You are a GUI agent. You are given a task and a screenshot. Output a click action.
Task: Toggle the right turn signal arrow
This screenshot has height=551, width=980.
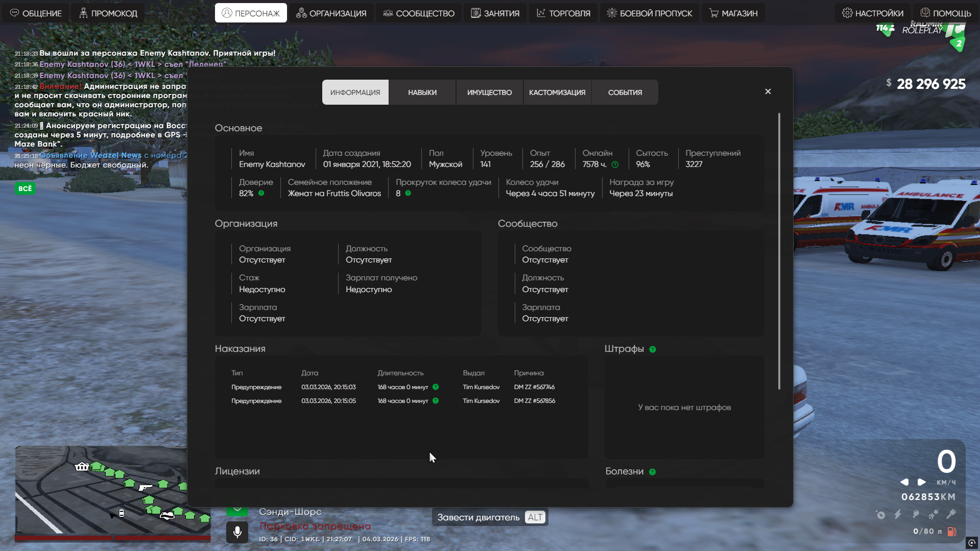pos(922,482)
